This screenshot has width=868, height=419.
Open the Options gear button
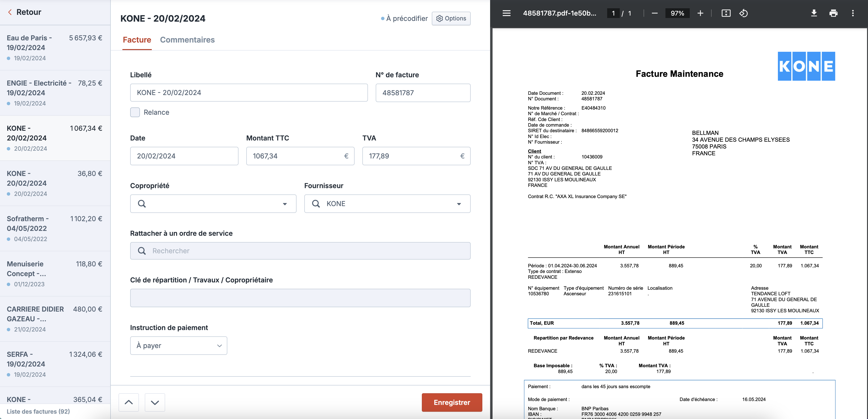coord(451,18)
